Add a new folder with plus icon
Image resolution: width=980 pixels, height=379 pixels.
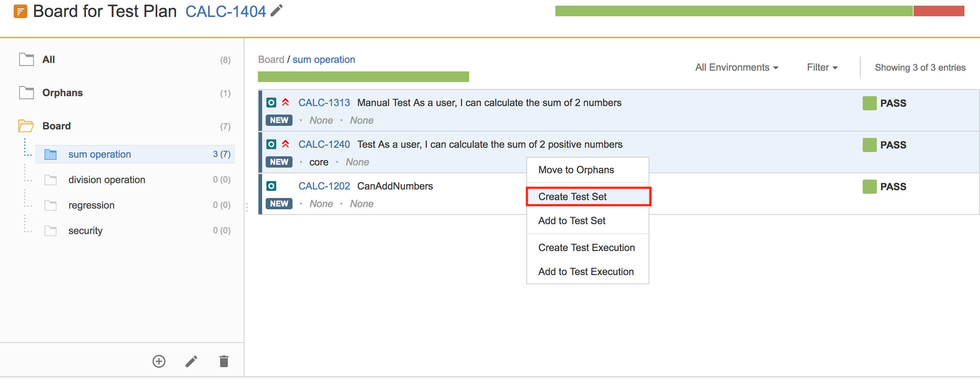pyautogui.click(x=159, y=361)
